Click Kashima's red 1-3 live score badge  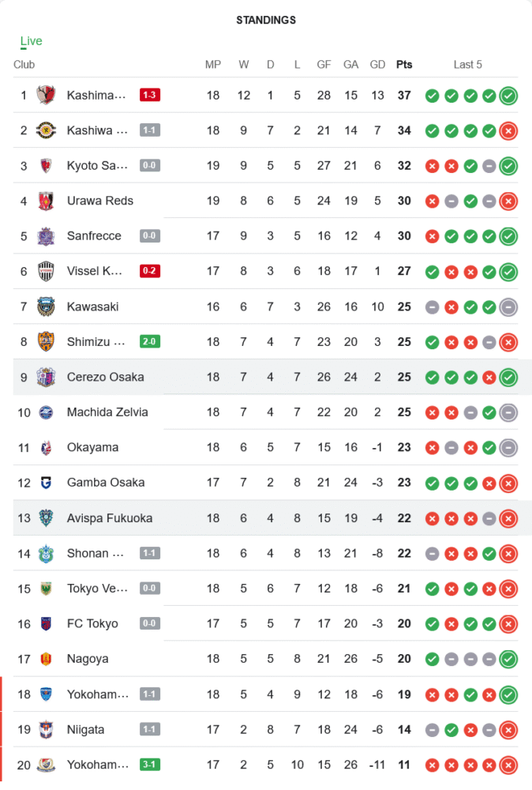point(150,96)
